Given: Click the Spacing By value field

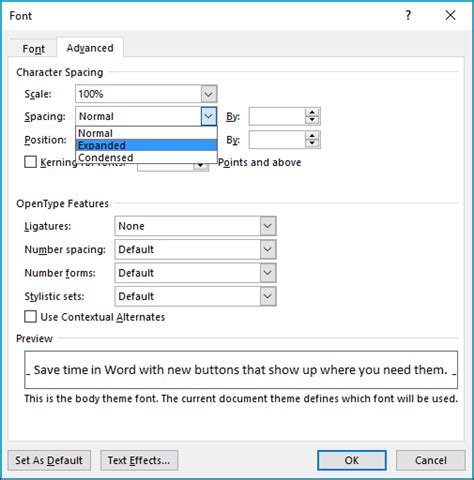Looking at the screenshot, I should tap(277, 116).
